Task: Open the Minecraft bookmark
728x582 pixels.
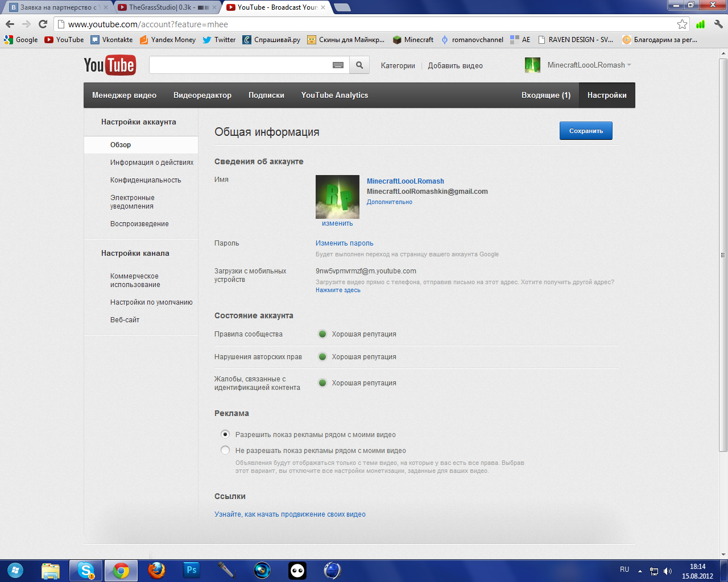Action: point(413,40)
